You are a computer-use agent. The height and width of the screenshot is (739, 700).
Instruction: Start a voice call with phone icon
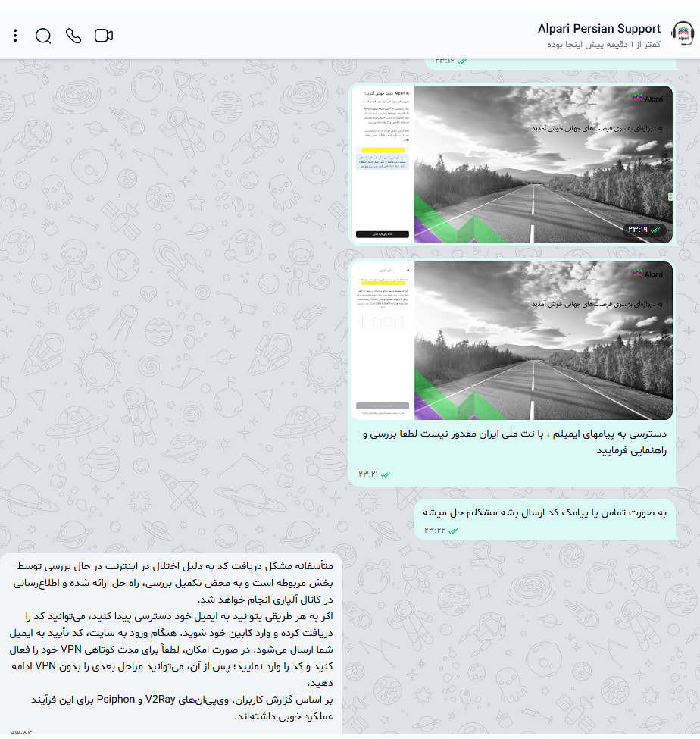pyautogui.click(x=73, y=36)
